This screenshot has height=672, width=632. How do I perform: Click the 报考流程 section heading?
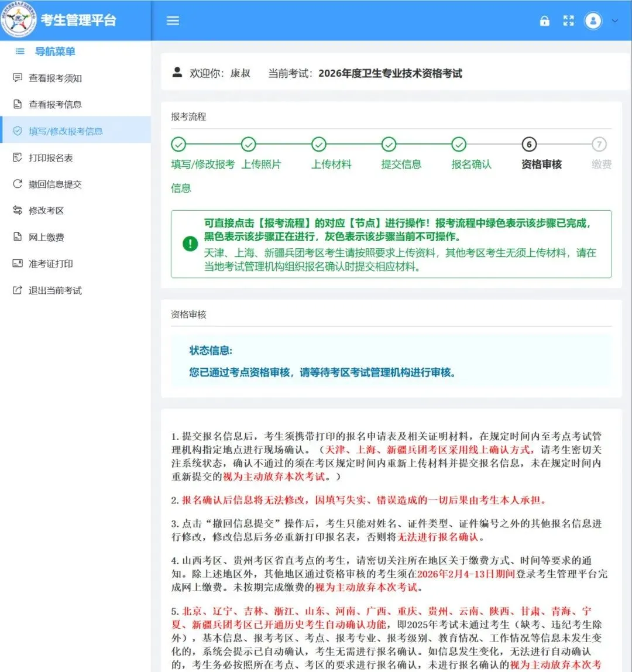[188, 116]
